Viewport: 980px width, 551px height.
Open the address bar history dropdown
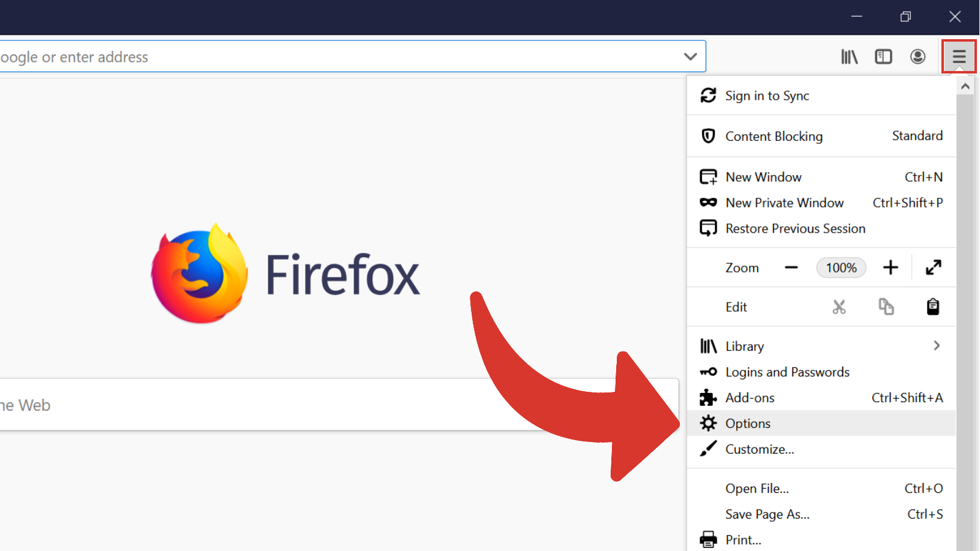[691, 56]
